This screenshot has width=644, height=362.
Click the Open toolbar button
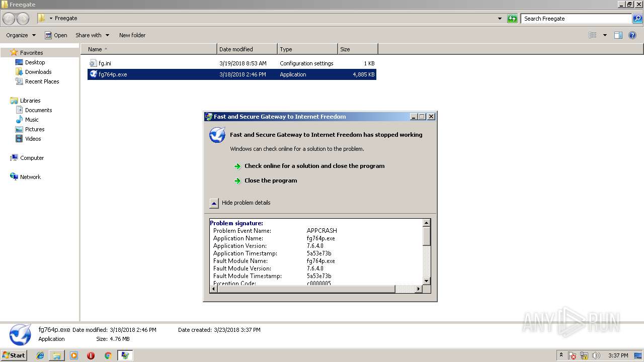point(55,35)
